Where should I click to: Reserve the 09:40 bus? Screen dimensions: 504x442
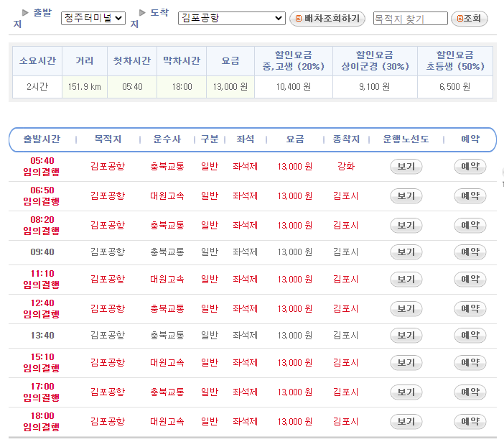point(470,252)
